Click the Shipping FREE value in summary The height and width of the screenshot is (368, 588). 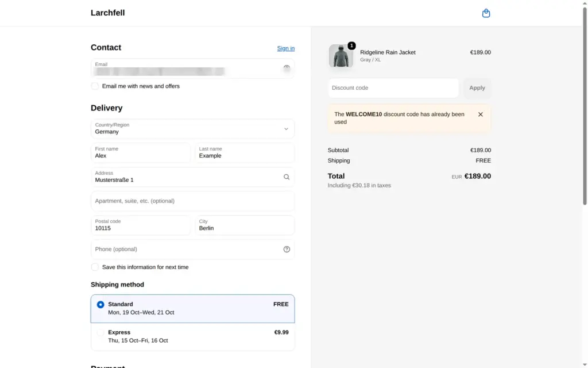[x=483, y=161]
